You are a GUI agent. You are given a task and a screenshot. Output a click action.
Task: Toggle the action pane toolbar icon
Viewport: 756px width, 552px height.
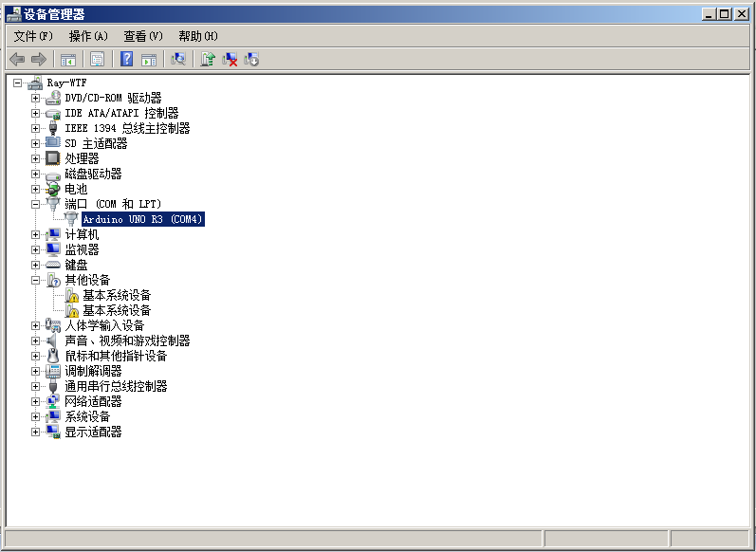click(x=149, y=60)
